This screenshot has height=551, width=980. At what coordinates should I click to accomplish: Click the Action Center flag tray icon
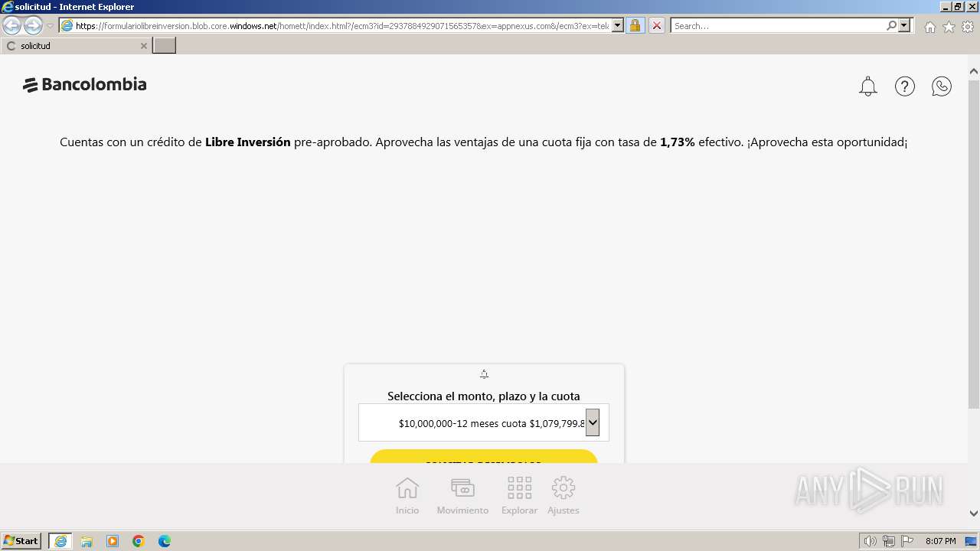pyautogui.click(x=907, y=541)
